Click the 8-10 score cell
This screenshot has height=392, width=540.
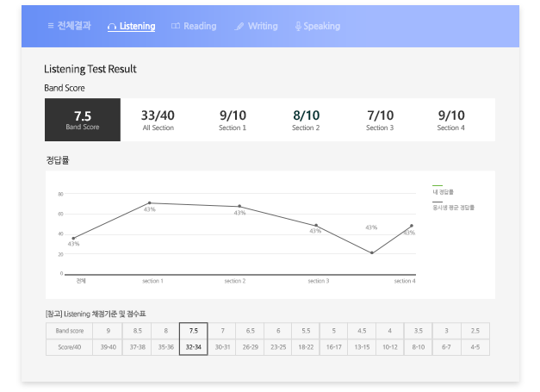click(419, 347)
